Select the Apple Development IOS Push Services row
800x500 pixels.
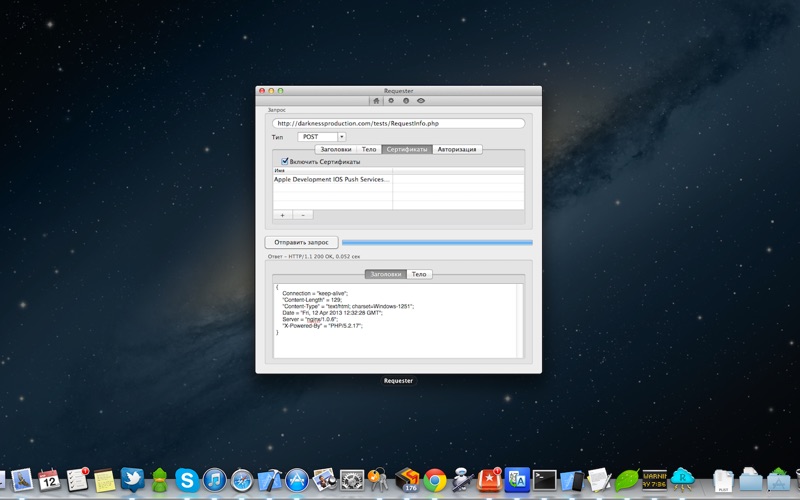(332, 180)
